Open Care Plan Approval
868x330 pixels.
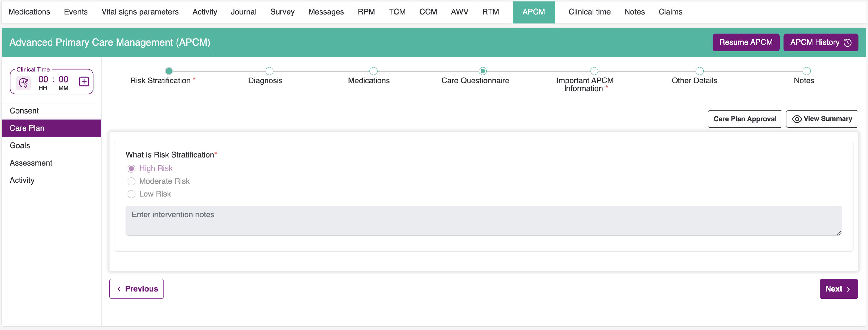click(745, 119)
